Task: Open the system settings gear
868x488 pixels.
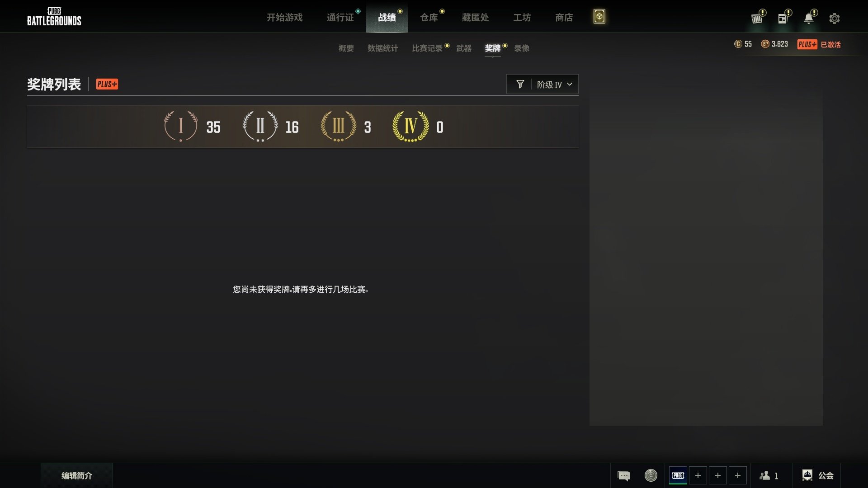Action: 834,18
